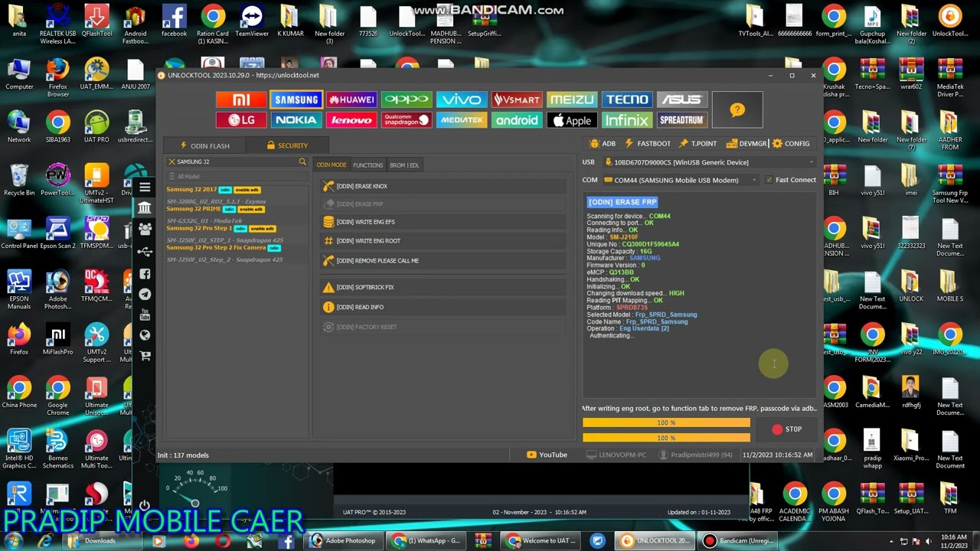Click the upper 100 % progress bar
This screenshot has height=551, width=980.
click(x=666, y=423)
